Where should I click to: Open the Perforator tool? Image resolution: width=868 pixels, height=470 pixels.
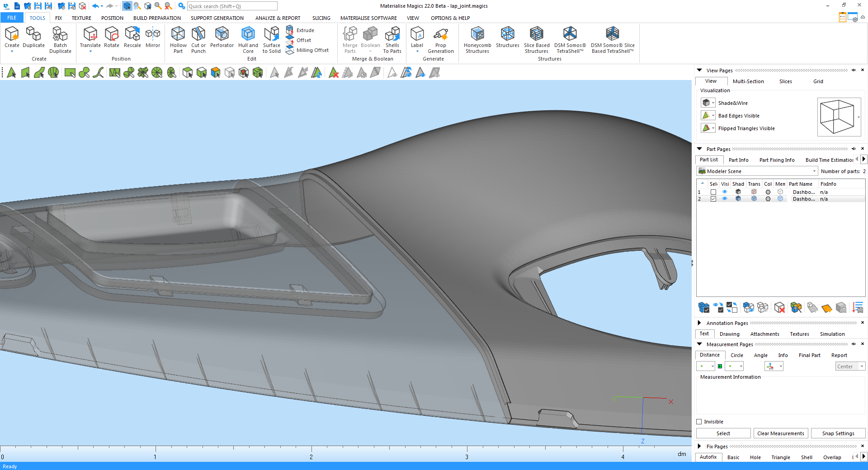coord(222,34)
